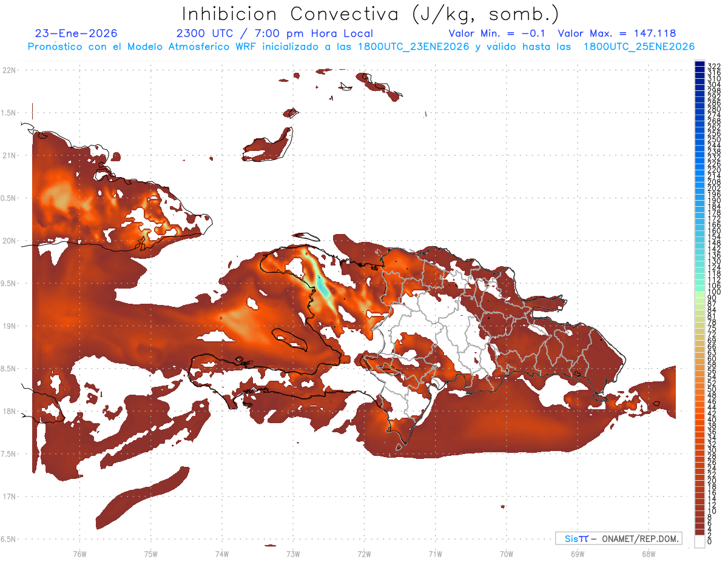Click the '74W' longitude label

coord(221,554)
